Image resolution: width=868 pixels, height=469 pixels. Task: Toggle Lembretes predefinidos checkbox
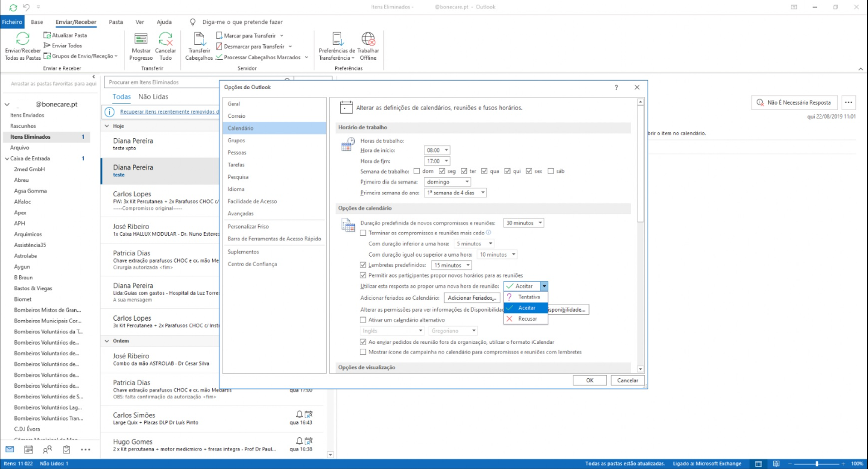point(363,265)
